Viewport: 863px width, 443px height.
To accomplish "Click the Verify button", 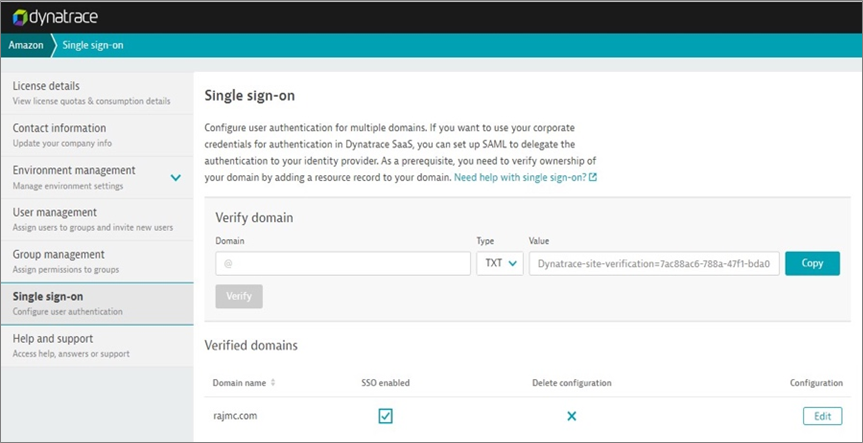I will coord(239,296).
